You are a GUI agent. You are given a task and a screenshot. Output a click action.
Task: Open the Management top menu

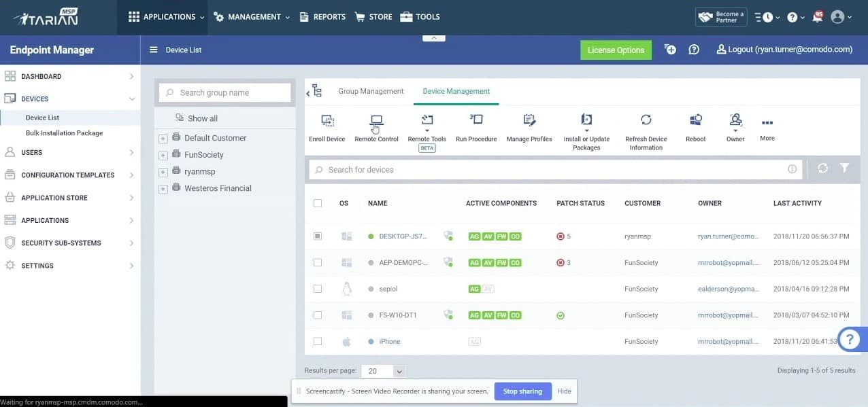252,17
